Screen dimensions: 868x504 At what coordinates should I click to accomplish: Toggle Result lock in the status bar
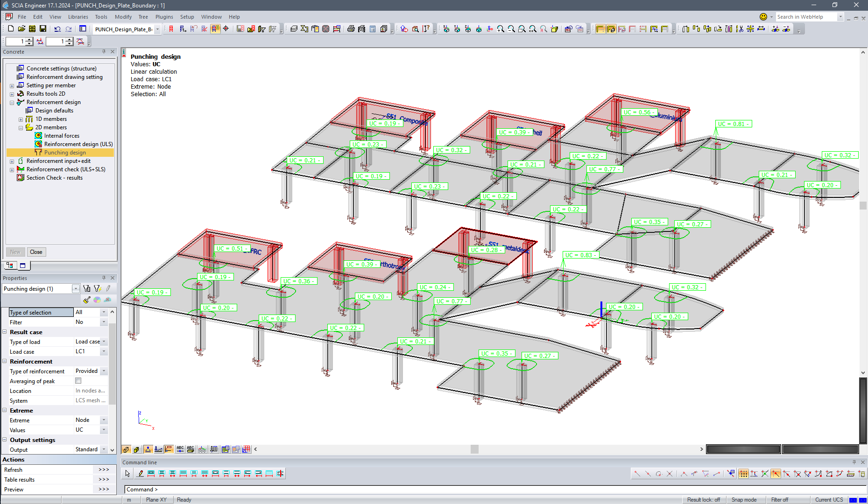703,500
